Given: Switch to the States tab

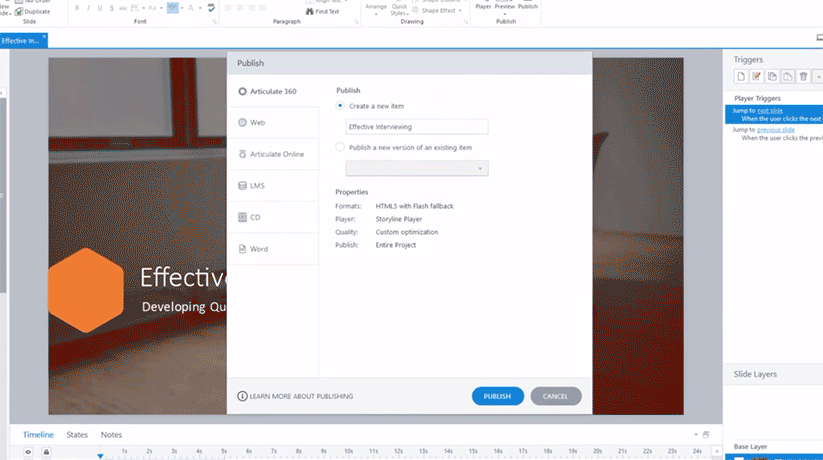Looking at the screenshot, I should tap(77, 435).
